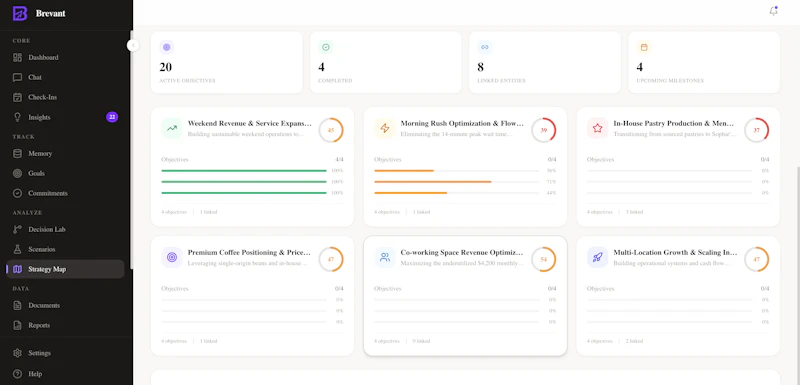Click Co-working Space progress ring 54

click(x=544, y=259)
